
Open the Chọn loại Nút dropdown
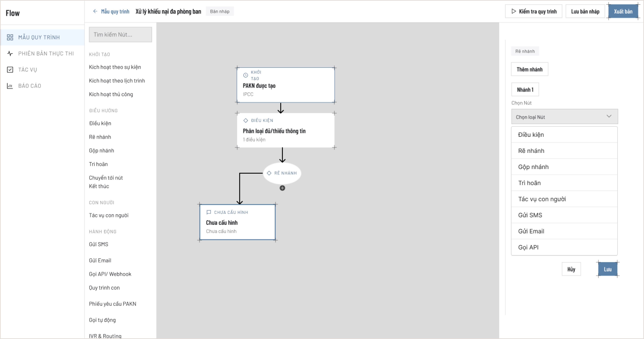pos(565,116)
